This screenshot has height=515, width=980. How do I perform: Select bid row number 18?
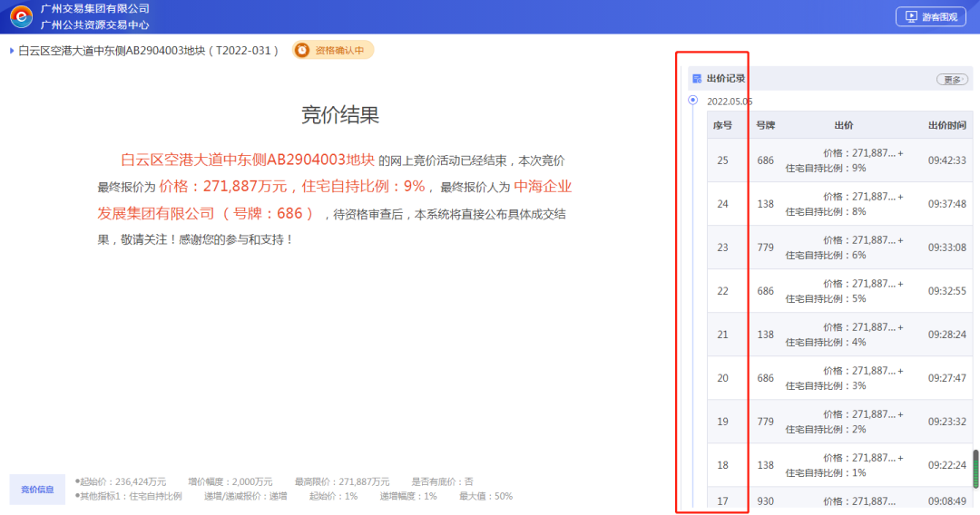tap(722, 465)
